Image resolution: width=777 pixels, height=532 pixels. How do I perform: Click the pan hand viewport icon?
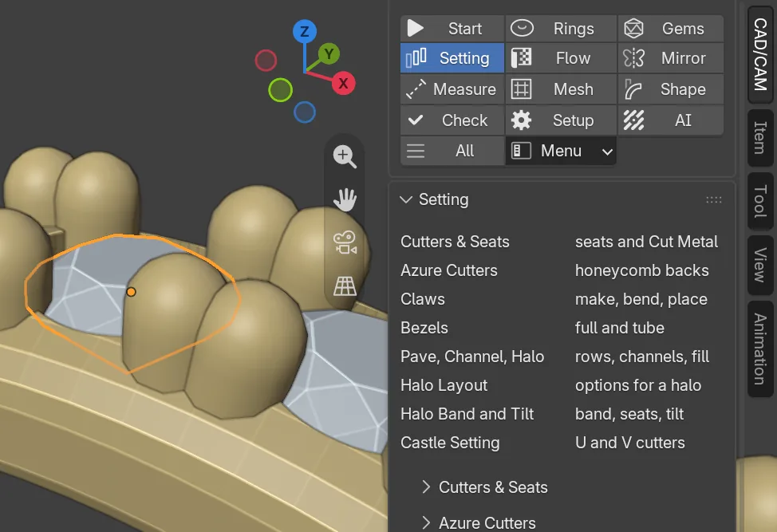click(345, 199)
